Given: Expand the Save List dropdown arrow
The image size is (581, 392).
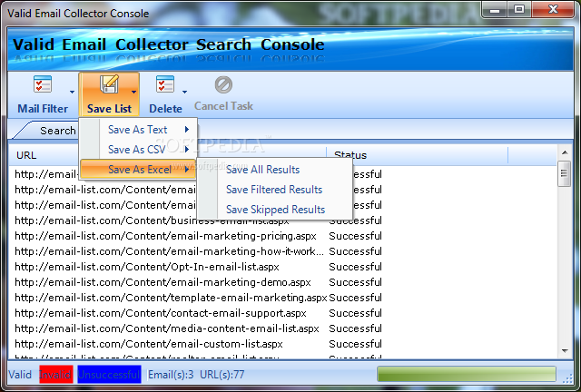Looking at the screenshot, I should (x=133, y=92).
